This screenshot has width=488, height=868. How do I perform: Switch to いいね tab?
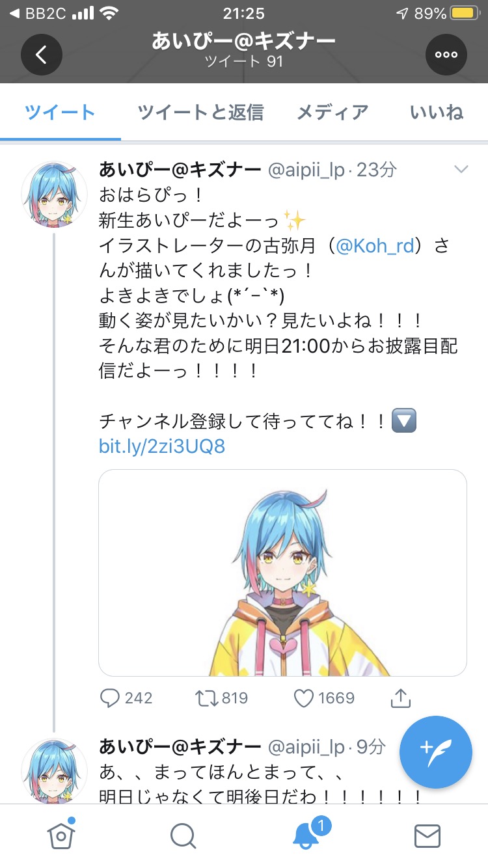[x=437, y=112]
